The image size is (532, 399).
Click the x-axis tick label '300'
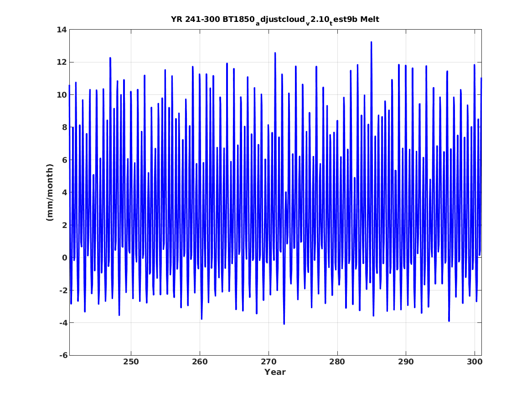pos(475,362)
